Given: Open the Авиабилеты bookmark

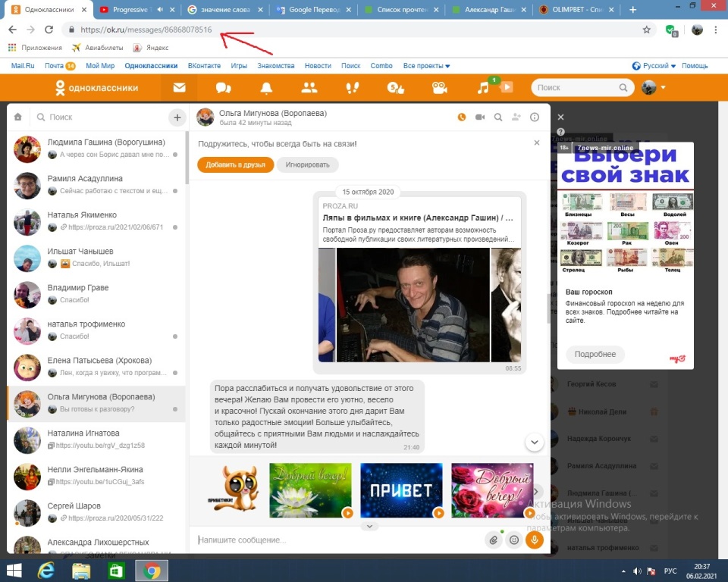Looking at the screenshot, I should (x=98, y=47).
